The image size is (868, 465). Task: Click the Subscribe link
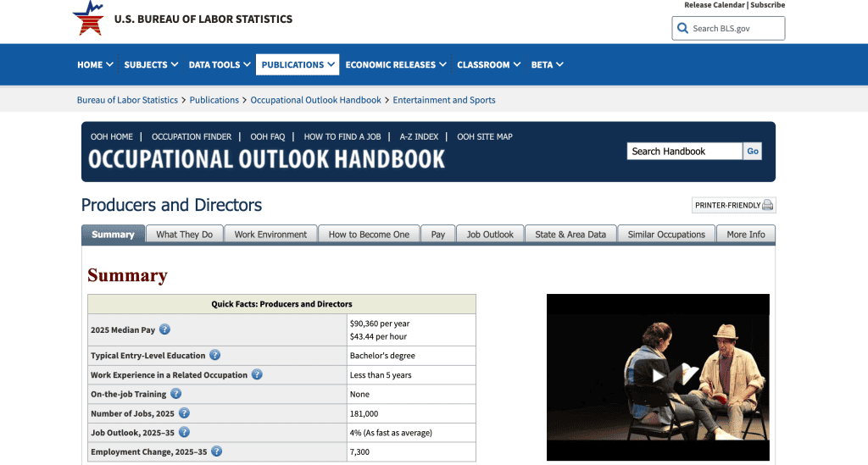click(767, 5)
